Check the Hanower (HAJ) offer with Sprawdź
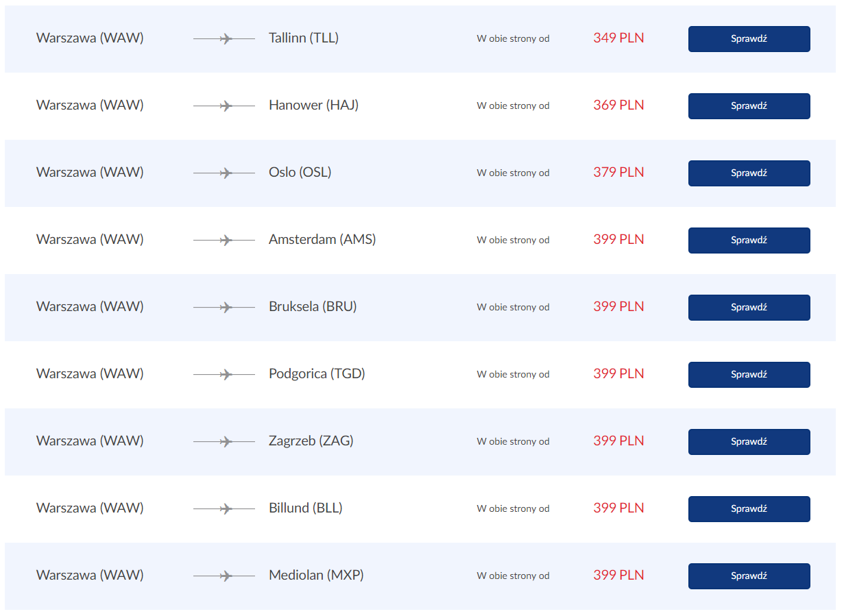Image resolution: width=844 pixels, height=616 pixels. (x=749, y=106)
